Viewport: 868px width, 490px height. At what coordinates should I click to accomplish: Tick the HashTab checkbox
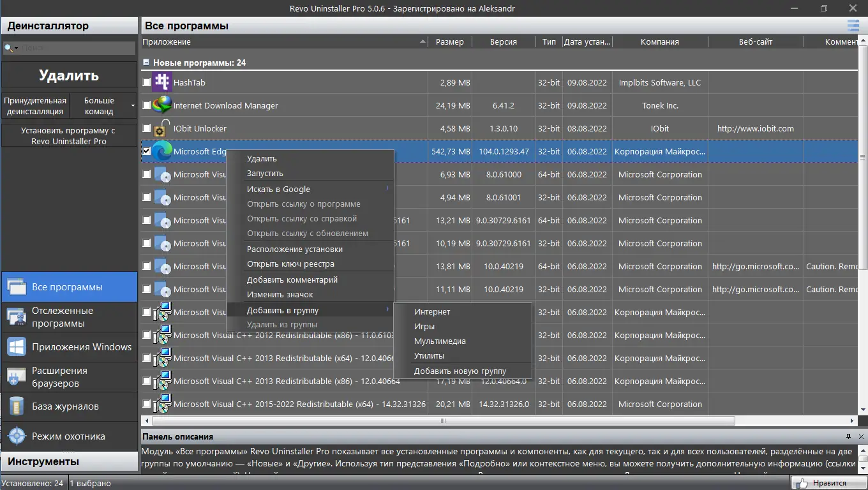click(x=147, y=82)
